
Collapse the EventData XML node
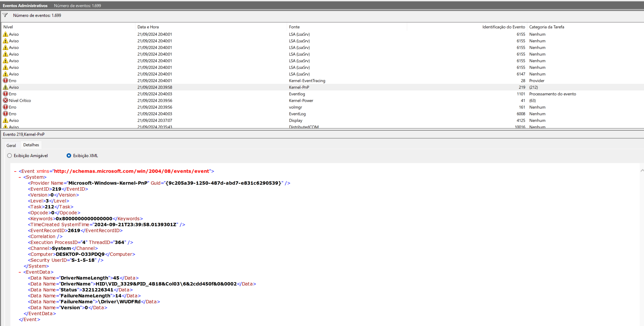(x=20, y=272)
